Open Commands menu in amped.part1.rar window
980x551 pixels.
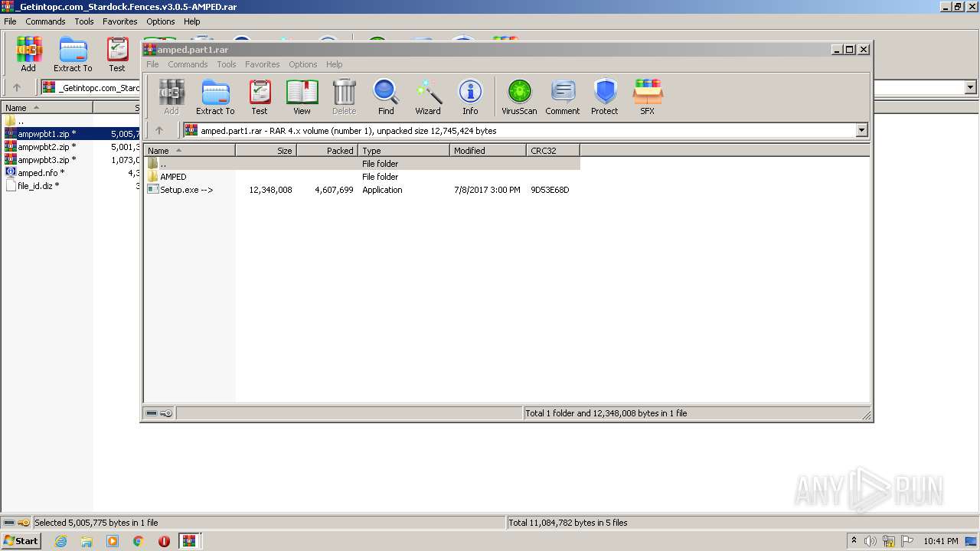(x=188, y=64)
